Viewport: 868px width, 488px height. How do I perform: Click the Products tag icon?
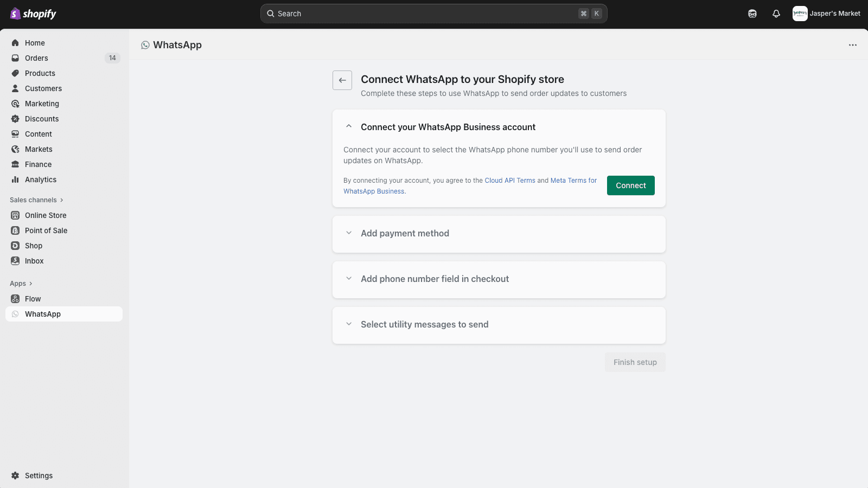pyautogui.click(x=15, y=73)
